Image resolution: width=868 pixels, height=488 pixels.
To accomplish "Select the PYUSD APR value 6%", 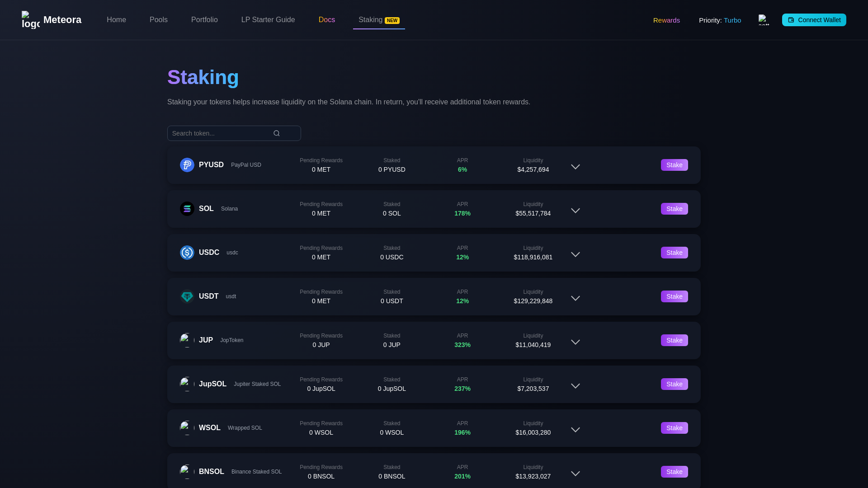I will (x=462, y=169).
